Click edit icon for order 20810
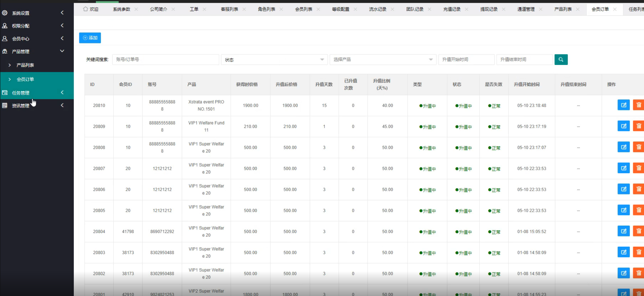The width and height of the screenshot is (644, 296). pyautogui.click(x=623, y=105)
